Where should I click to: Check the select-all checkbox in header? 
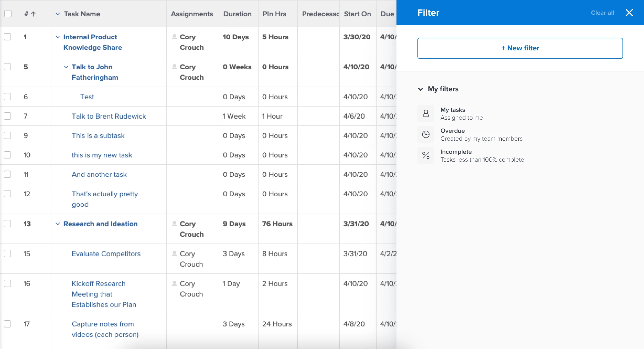pyautogui.click(x=8, y=14)
